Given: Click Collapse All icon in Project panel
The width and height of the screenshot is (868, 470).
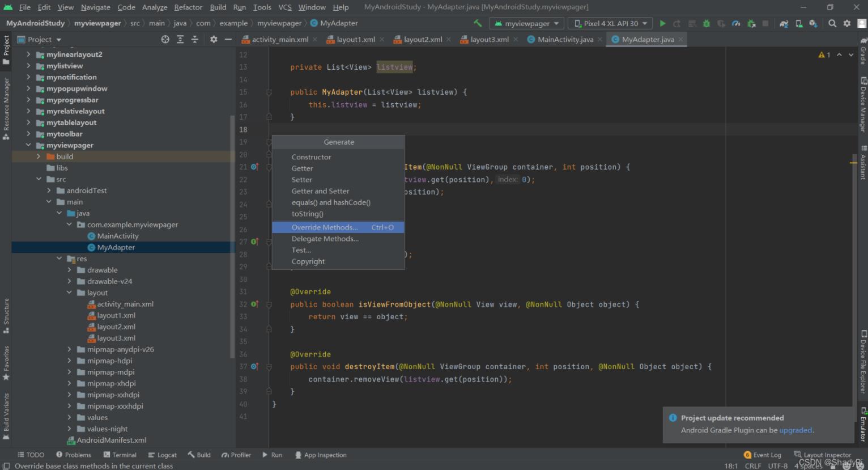Looking at the screenshot, I should coord(194,39).
